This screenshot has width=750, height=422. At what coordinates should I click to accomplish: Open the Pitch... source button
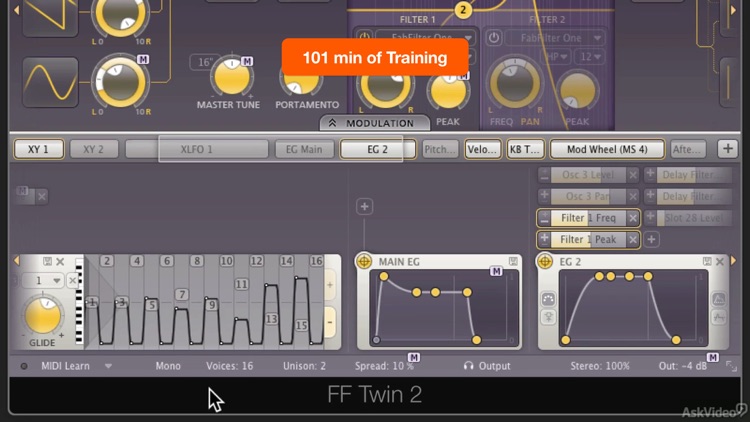tap(440, 149)
